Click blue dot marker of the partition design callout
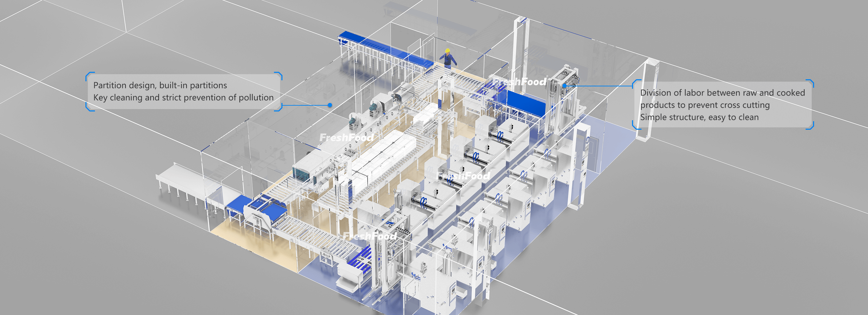This screenshot has height=315, width=868. [x=330, y=105]
